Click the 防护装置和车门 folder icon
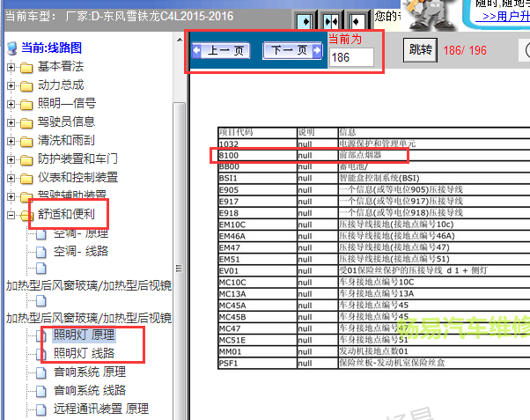Viewport: 530px width, 420px height. [x=26, y=160]
